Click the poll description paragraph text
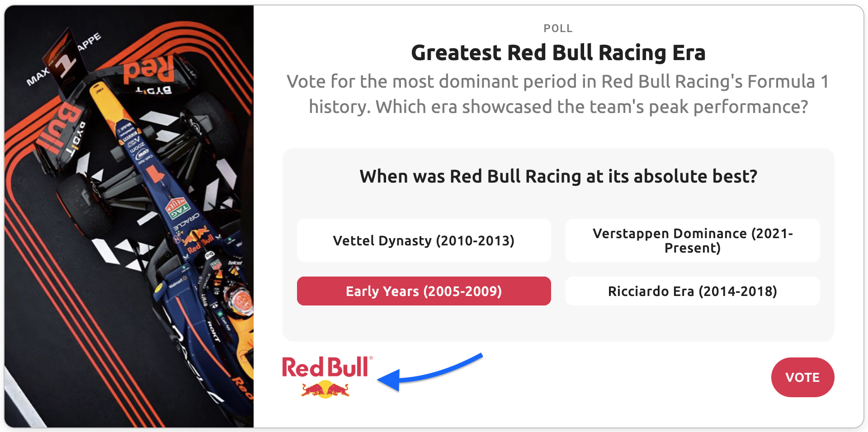The height and width of the screenshot is (432, 868). 558,94
